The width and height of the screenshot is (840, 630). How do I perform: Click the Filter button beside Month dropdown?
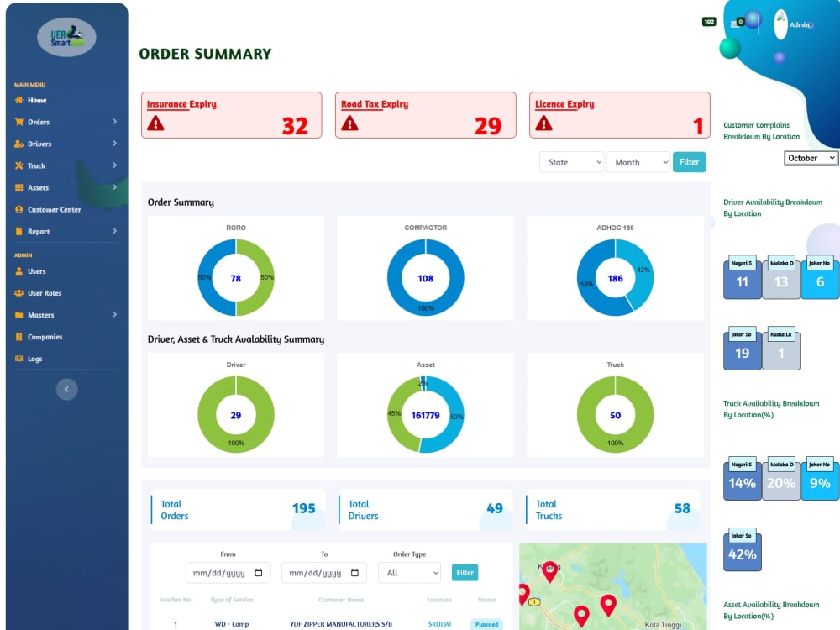coord(689,162)
